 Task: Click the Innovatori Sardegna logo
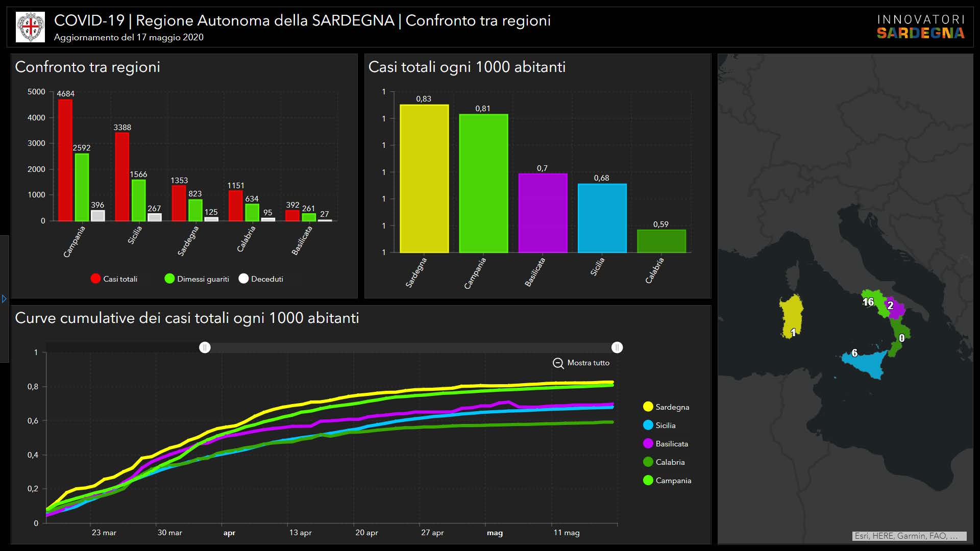coord(920,27)
